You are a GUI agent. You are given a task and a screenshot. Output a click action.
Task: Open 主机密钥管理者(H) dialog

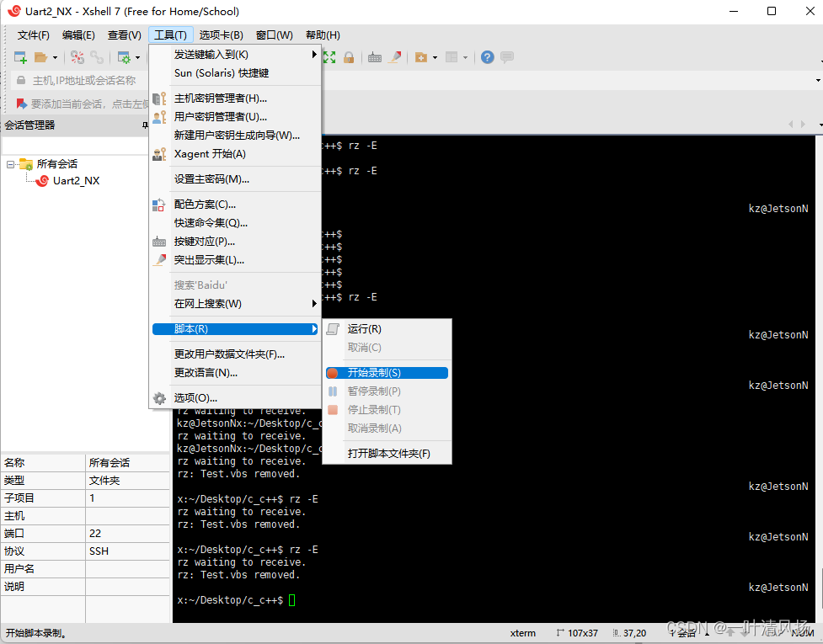(235, 98)
